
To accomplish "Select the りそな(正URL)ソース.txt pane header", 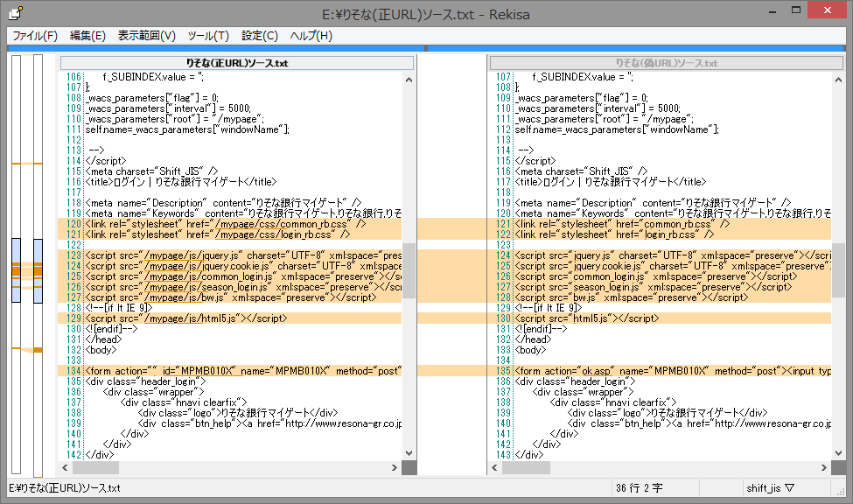I will (236, 63).
